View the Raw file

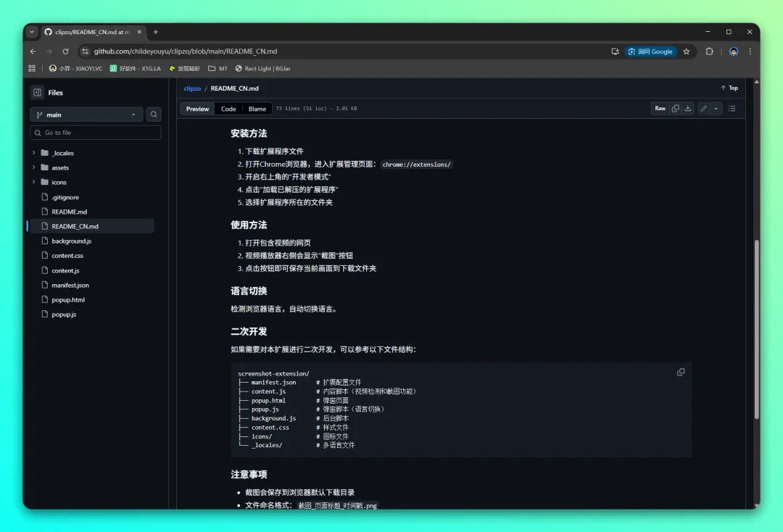660,108
